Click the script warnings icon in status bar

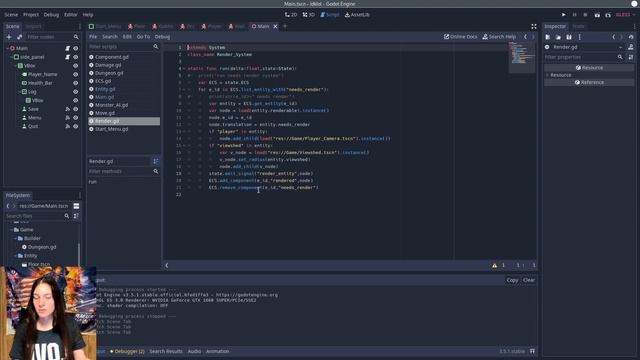click(495, 265)
